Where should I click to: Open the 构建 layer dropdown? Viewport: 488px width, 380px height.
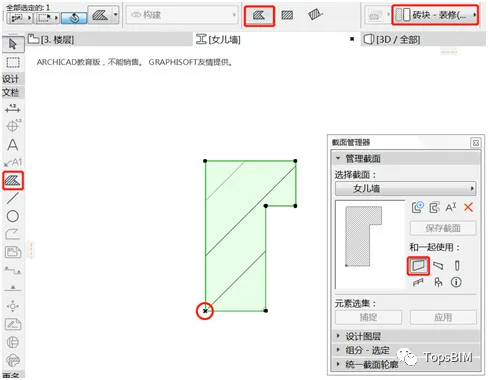tap(182, 15)
